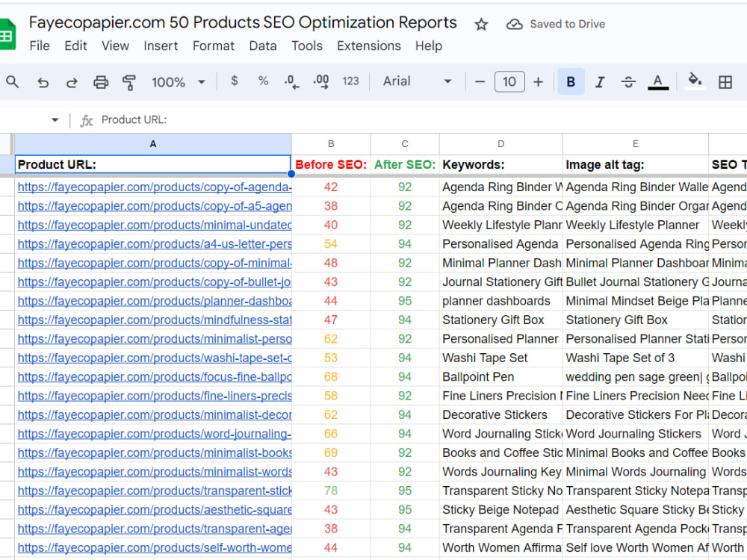Open the Data menu
Image resolution: width=747 pixels, height=560 pixels.
(263, 46)
